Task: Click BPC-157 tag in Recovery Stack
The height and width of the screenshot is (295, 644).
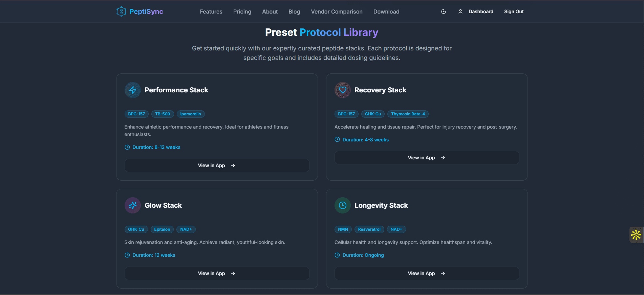Action: 346,114
